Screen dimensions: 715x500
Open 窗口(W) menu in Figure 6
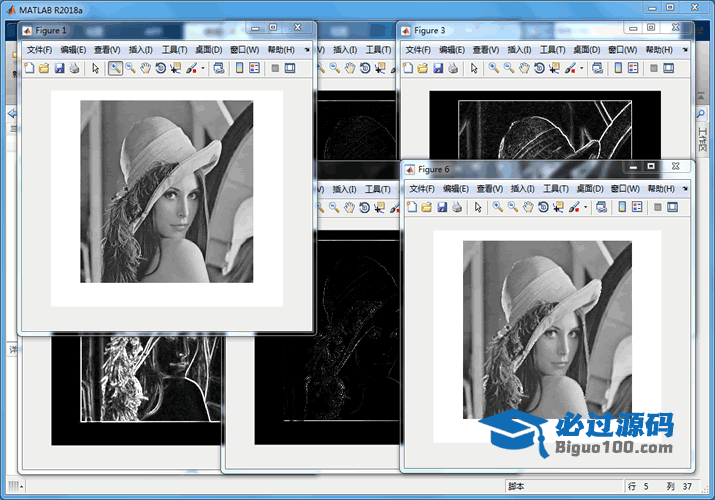(x=625, y=189)
